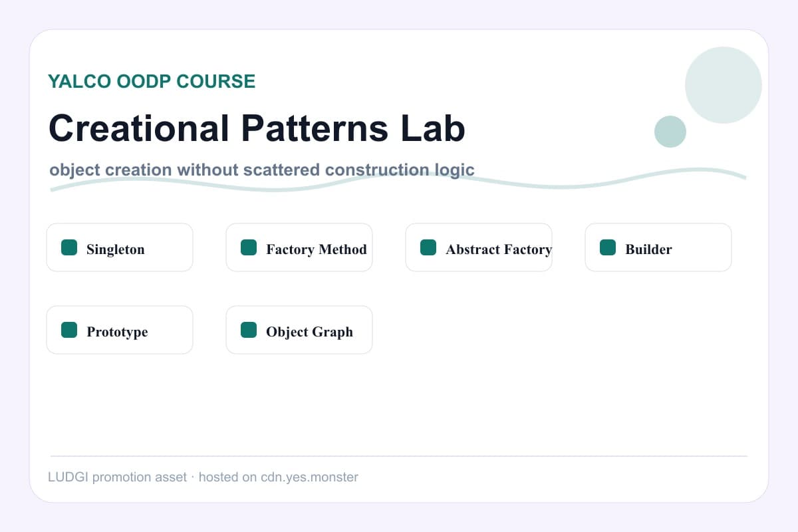Click the teal square icon beside Prototype

click(x=69, y=330)
